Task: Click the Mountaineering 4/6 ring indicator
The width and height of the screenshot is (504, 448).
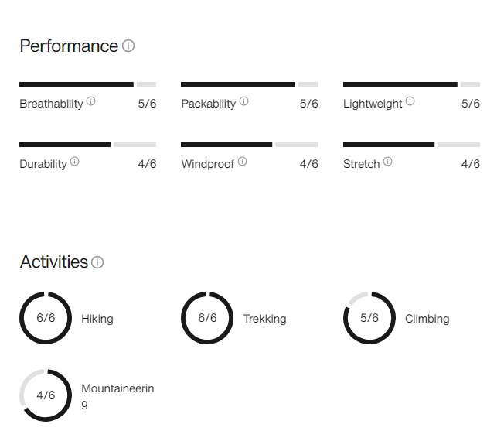Action: click(x=46, y=395)
